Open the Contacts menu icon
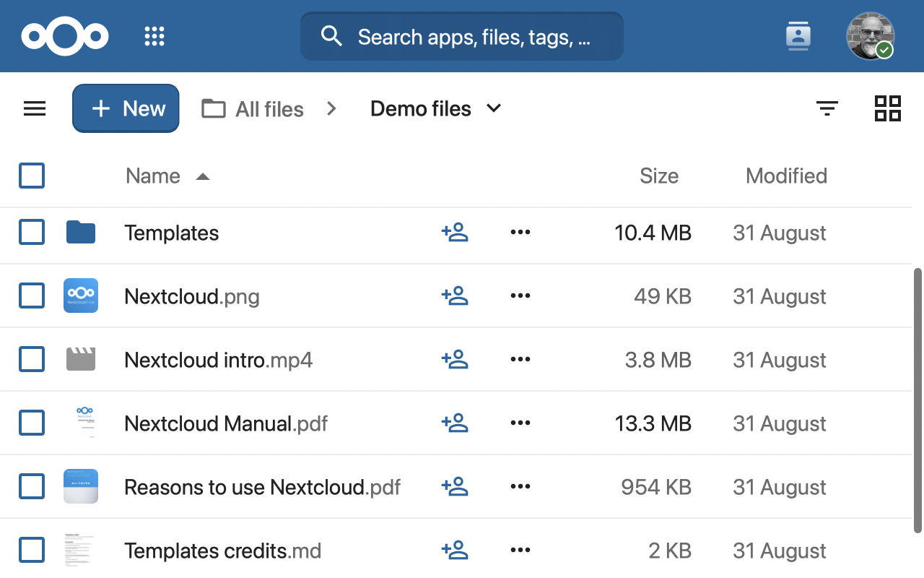Image resolution: width=924 pixels, height=578 pixels. pyautogui.click(x=798, y=36)
